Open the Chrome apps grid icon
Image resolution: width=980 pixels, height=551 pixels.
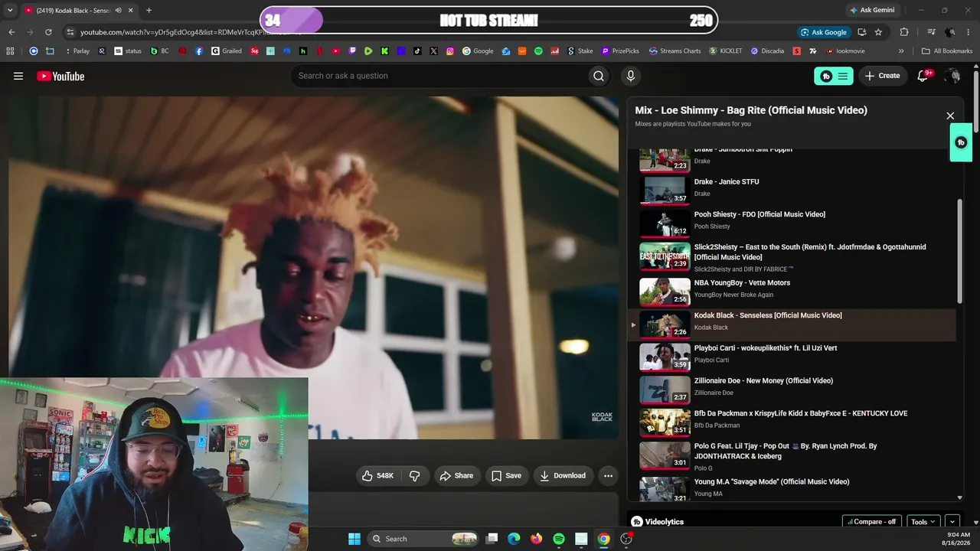10,51
